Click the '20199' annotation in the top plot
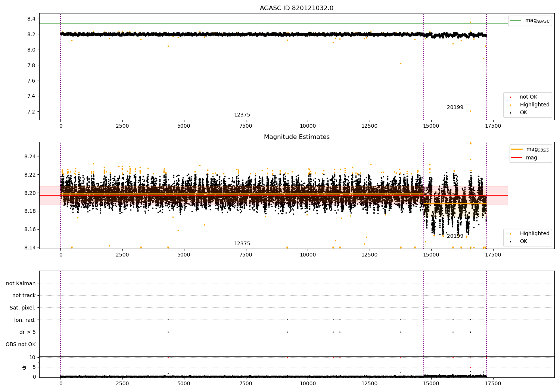The image size is (560, 392). (x=455, y=108)
